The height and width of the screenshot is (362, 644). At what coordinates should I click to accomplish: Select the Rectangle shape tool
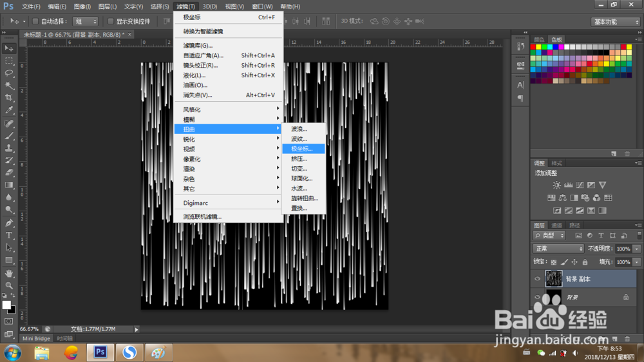tap(8, 260)
